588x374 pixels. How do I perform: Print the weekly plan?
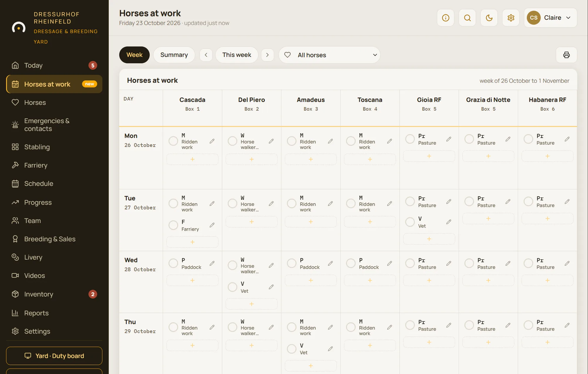[x=566, y=55]
